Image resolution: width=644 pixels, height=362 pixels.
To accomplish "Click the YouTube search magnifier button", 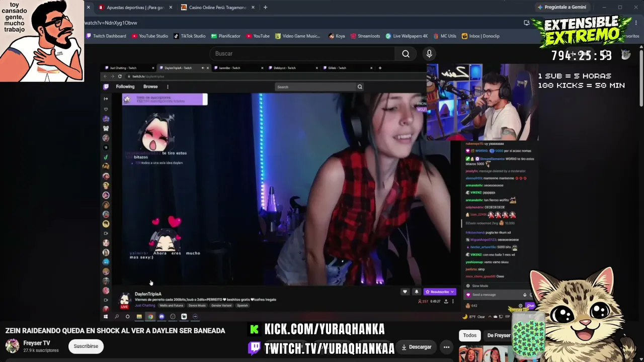I will pos(406,54).
